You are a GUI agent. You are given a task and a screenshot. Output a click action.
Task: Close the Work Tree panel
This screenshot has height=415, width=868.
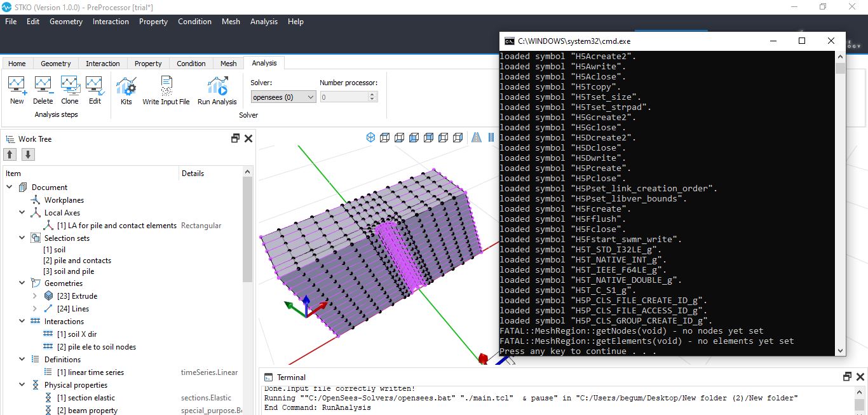248,139
